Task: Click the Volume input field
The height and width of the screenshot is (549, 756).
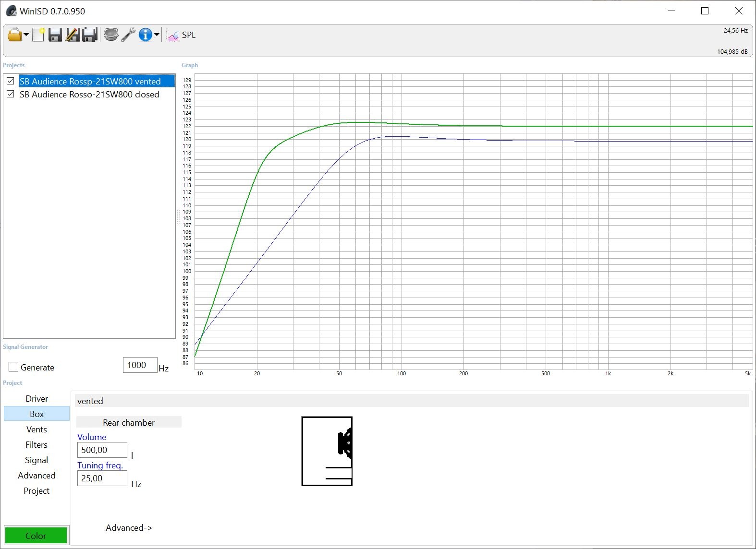Action: (x=102, y=450)
